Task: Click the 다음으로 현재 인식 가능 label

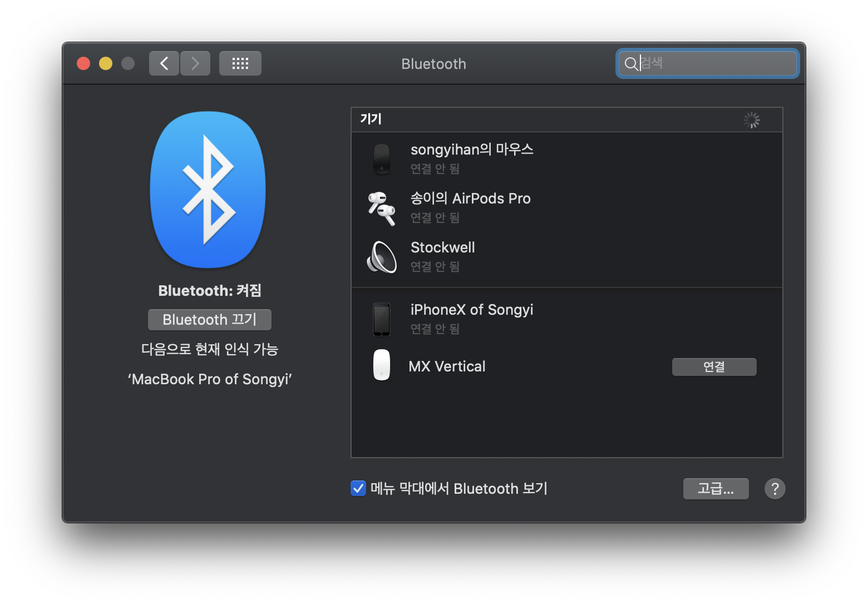Action: 210,349
